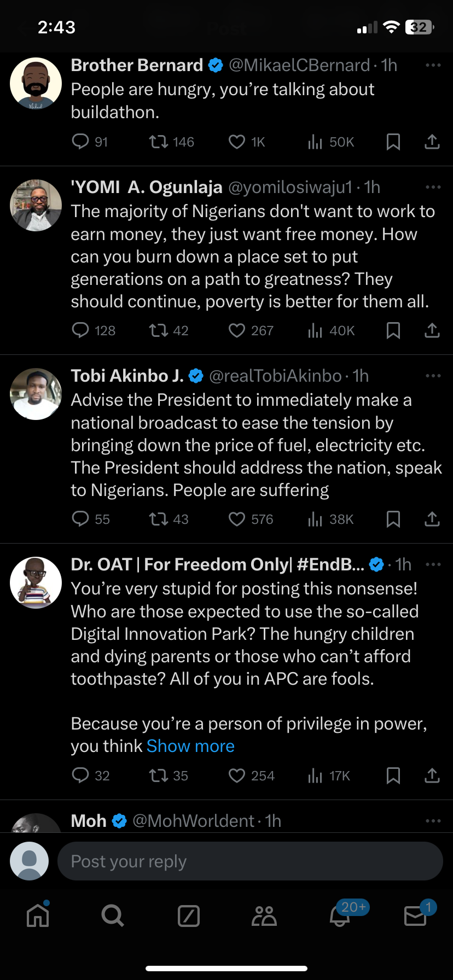453x980 pixels.
Task: Open more options for Moh's post
Action: (433, 821)
